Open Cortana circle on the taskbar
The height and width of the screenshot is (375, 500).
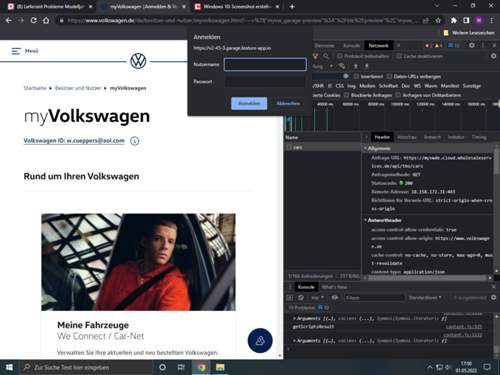[162, 367]
